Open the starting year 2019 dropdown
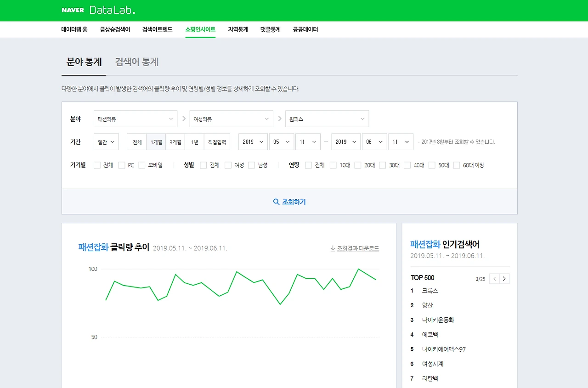The height and width of the screenshot is (388, 588). pos(253,142)
